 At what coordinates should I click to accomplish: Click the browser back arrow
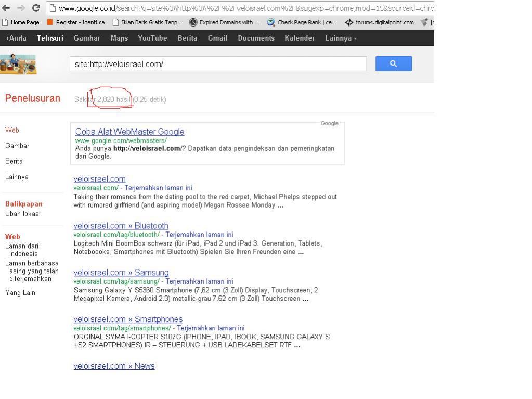pos(6,8)
